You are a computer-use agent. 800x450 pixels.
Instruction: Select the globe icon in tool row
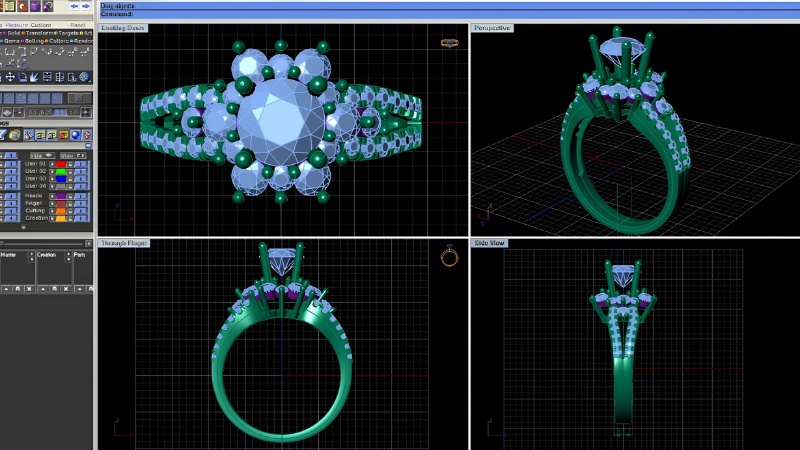coord(84,77)
